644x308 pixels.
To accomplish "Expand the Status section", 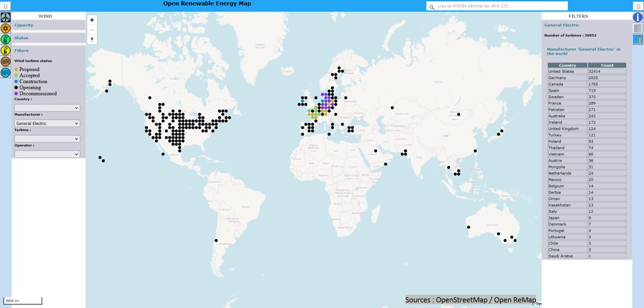I will click(48, 38).
